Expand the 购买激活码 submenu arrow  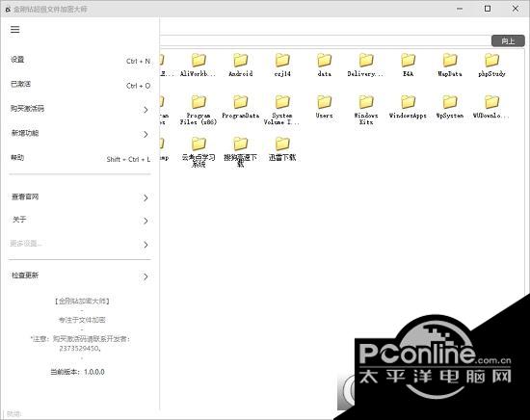(146, 110)
